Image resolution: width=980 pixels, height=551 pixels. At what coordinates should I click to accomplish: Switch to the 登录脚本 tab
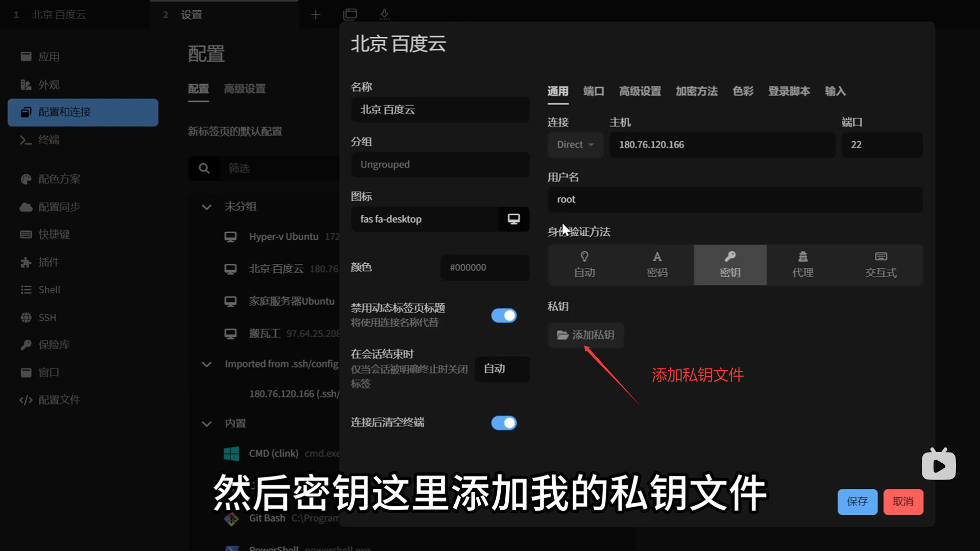pyautogui.click(x=789, y=91)
